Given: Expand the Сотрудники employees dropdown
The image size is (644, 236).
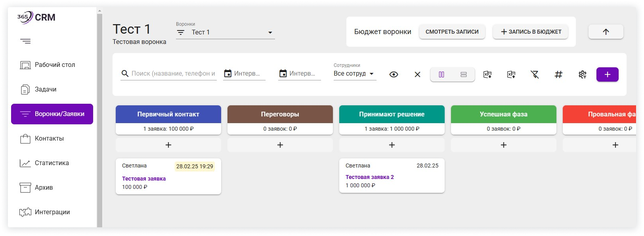Looking at the screenshot, I should (354, 74).
